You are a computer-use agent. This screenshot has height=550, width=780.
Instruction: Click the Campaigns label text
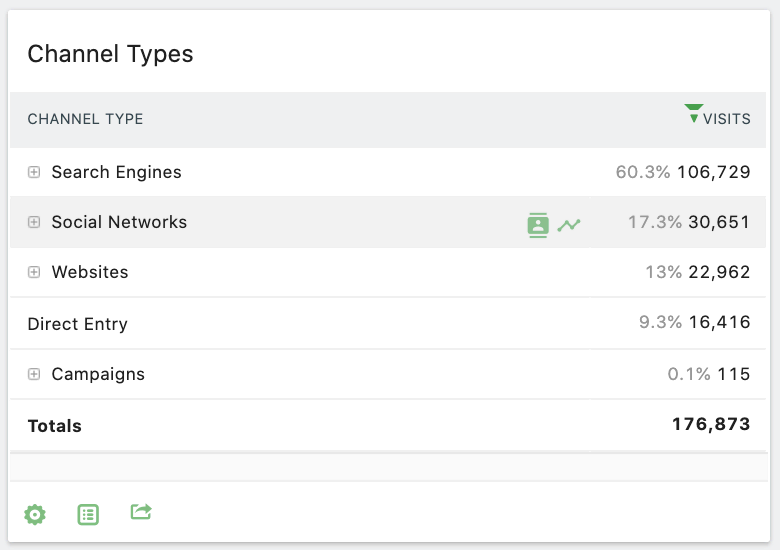click(x=98, y=374)
